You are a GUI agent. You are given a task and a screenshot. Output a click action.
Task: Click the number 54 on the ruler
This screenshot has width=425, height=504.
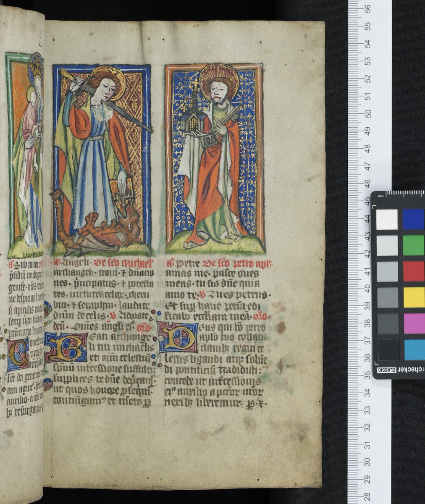pyautogui.click(x=367, y=43)
